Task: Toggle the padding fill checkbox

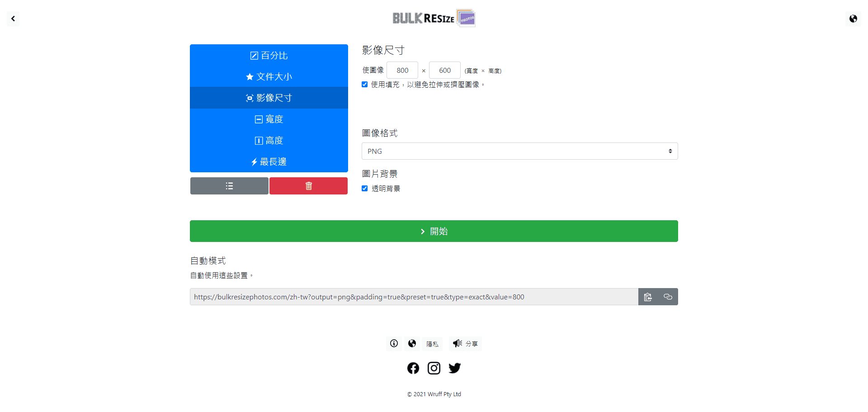Action: click(365, 85)
